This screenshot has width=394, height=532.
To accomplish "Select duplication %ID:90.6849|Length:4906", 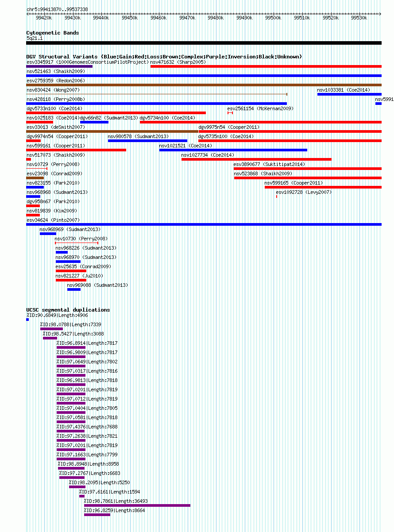I will pyautogui.click(x=27, y=320).
